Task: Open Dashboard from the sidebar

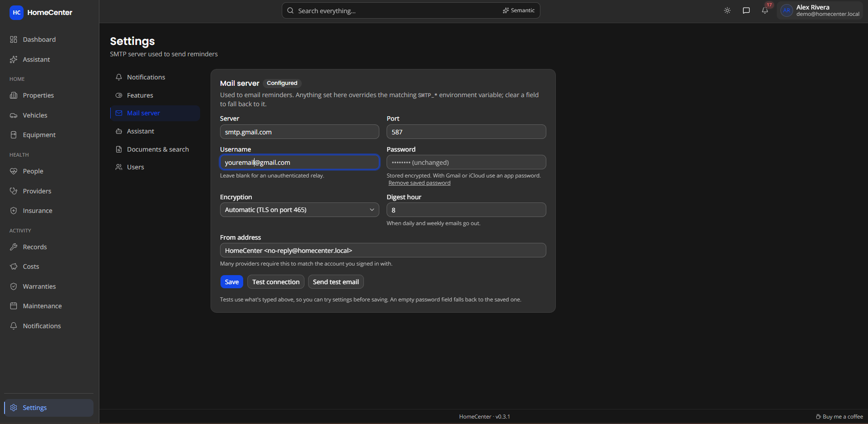Action: (x=49, y=39)
